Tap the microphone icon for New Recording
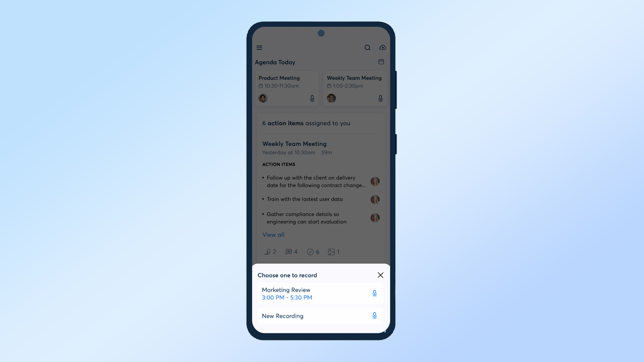This screenshot has height=362, width=644. (x=374, y=315)
